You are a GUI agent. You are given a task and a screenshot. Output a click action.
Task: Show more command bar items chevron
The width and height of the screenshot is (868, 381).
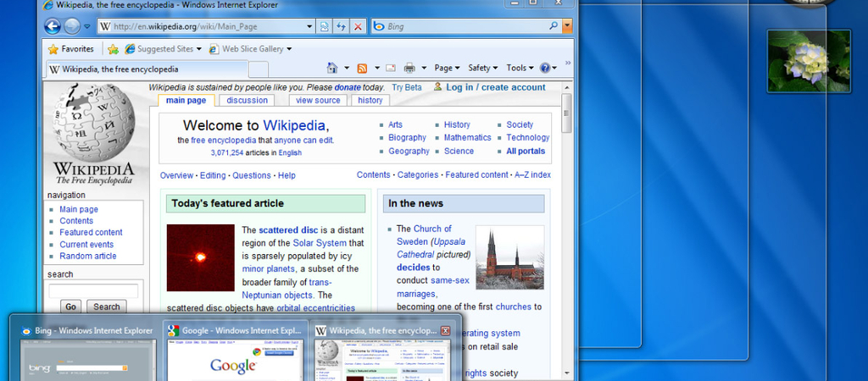click(567, 63)
